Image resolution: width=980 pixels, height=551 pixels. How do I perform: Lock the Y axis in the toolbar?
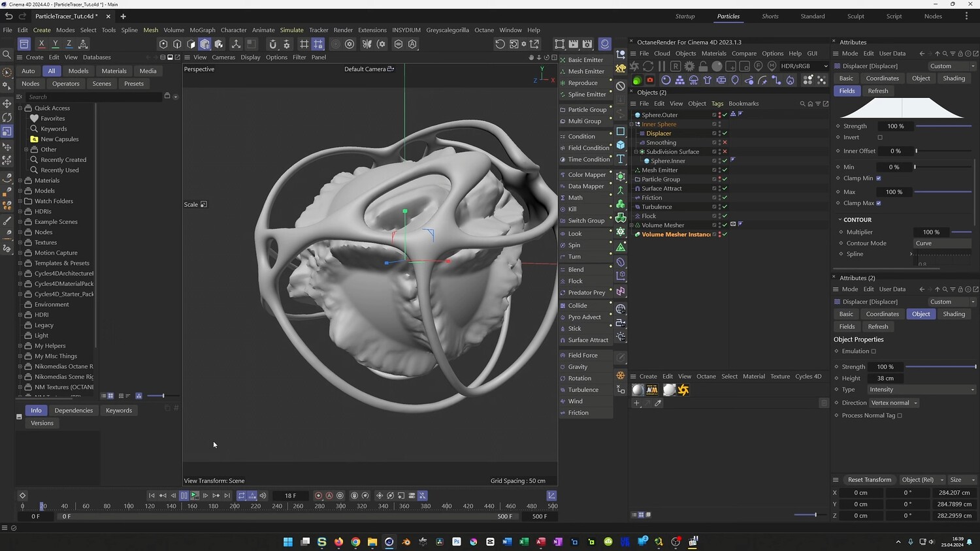56,44
